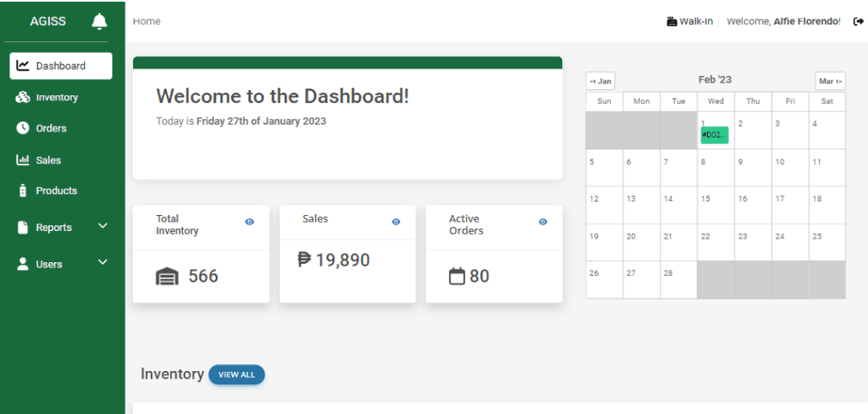868x414 pixels.
Task: Click the notification bell icon
Action: [x=99, y=21]
